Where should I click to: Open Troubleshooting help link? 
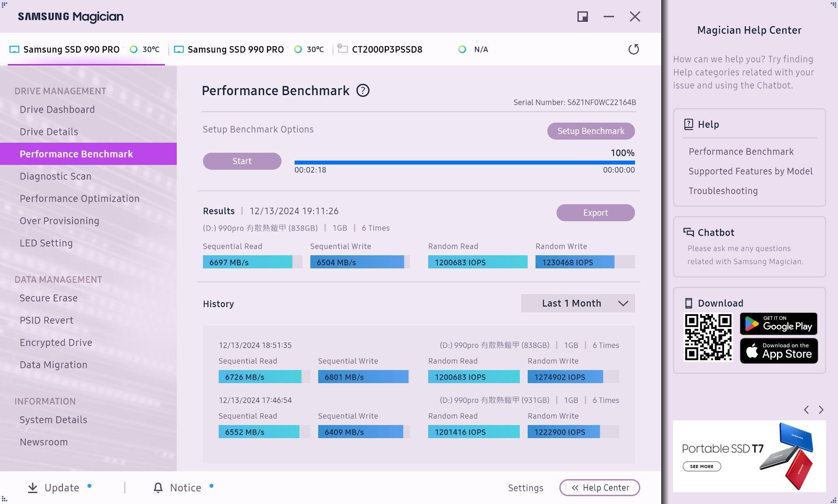click(x=723, y=191)
